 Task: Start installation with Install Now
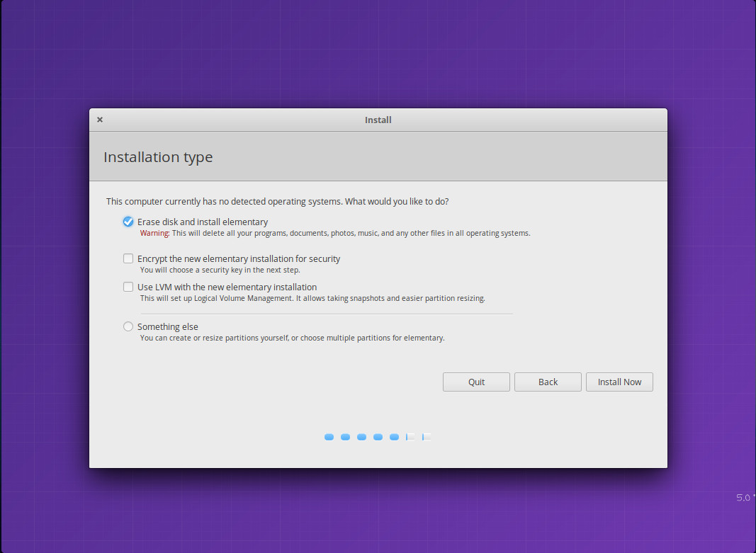pos(619,382)
